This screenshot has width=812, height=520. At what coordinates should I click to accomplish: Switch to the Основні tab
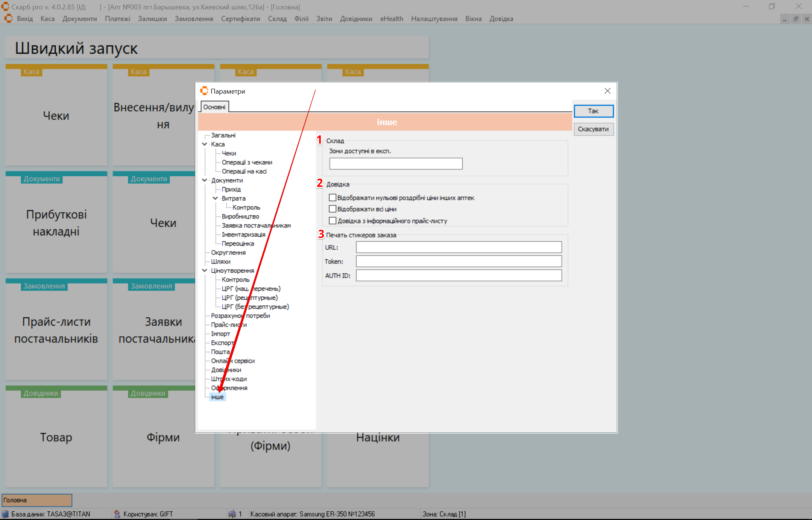click(x=214, y=107)
